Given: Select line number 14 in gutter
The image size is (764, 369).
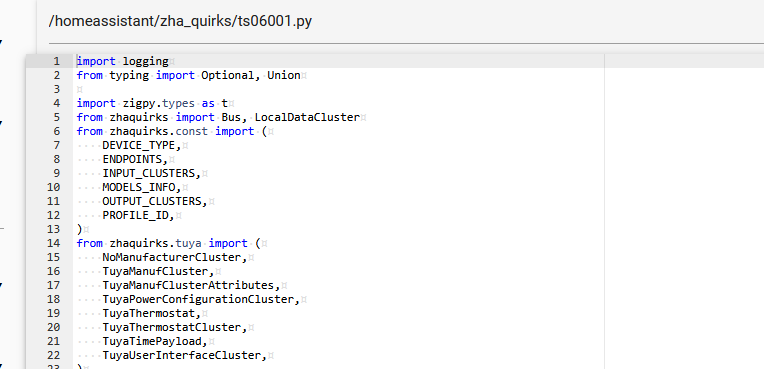Looking at the screenshot, I should 54,244.
